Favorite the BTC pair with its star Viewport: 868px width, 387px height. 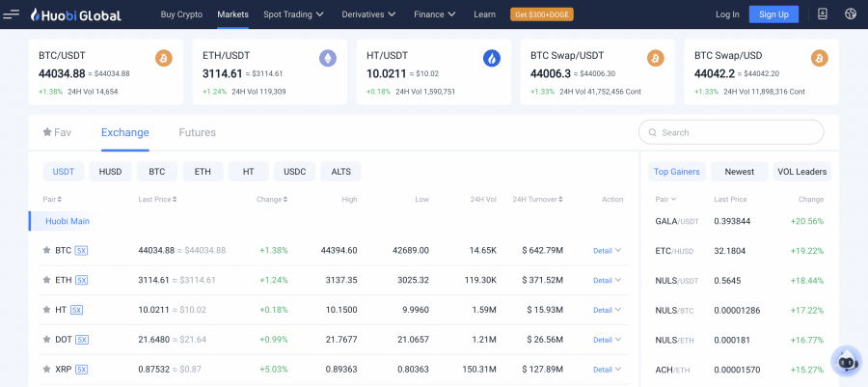(46, 250)
